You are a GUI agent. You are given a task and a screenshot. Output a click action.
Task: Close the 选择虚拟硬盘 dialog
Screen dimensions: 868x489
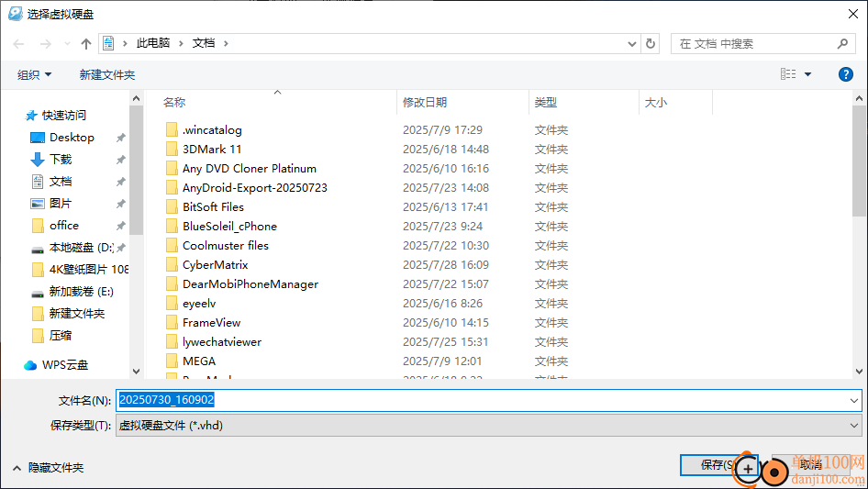853,14
